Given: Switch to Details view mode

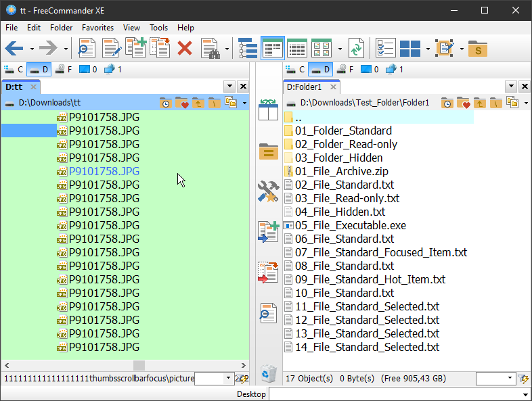Looking at the screenshot, I should coord(298,48).
